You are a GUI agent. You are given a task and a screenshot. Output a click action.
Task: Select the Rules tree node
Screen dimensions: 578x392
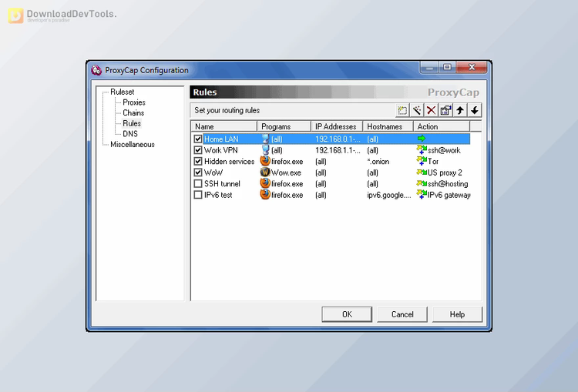tap(132, 123)
